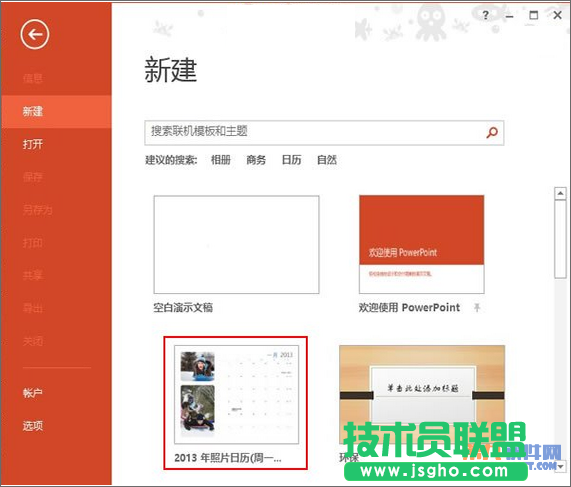Open 选项 settings
571x487 pixels.
click(x=33, y=425)
